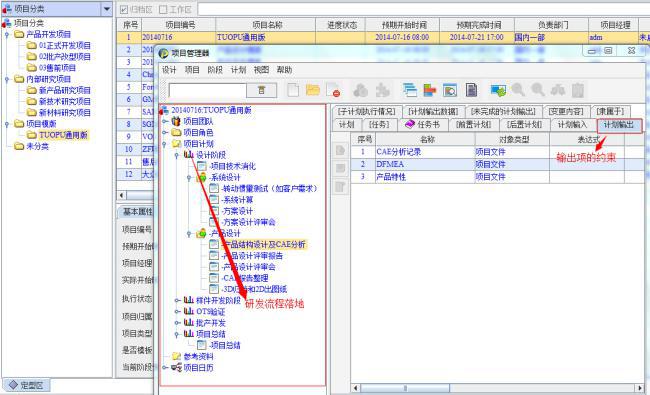Switch to the 计划输入 tab
This screenshot has height=395, width=650.
pyautogui.click(x=572, y=125)
